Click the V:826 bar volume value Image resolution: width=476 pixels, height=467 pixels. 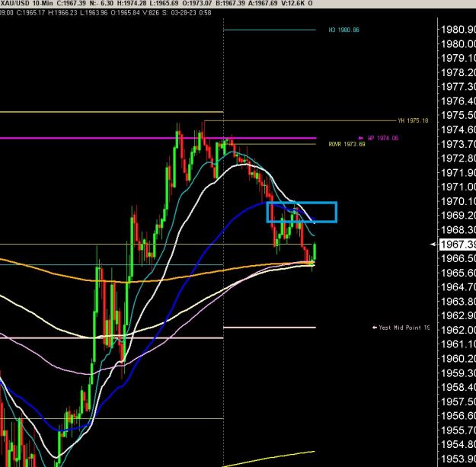151,13
